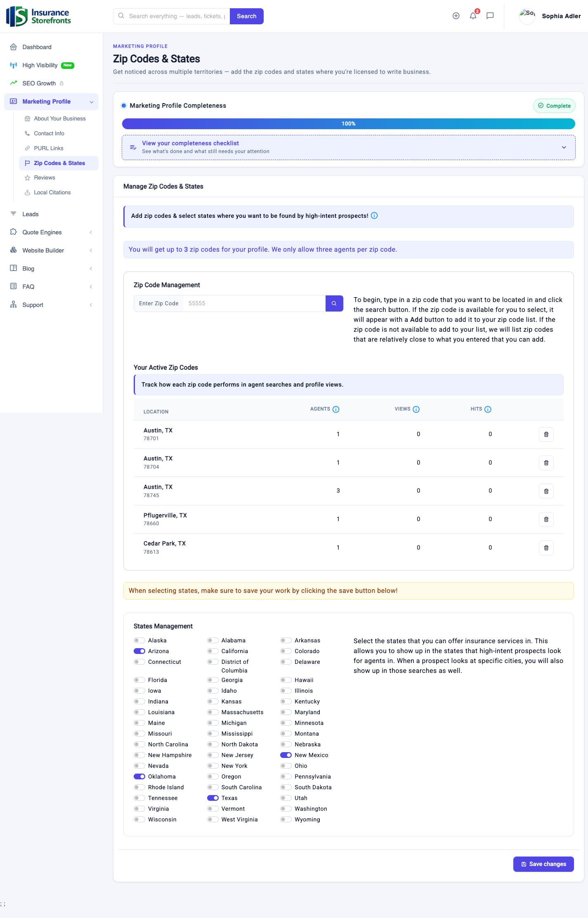Screen dimensions: 588x918
Task: Click the Save changes button
Action: pyautogui.click(x=543, y=864)
